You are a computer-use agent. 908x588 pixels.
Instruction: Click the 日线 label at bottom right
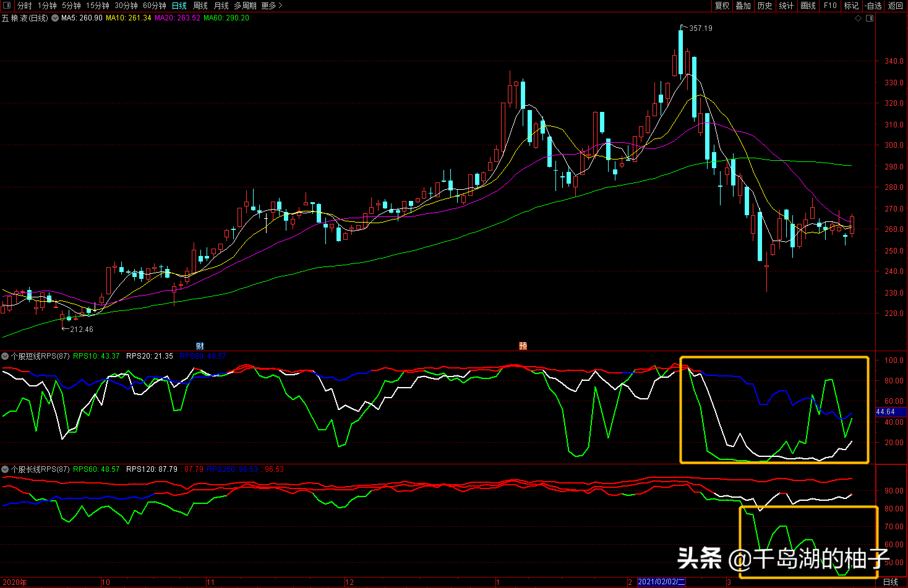click(891, 582)
